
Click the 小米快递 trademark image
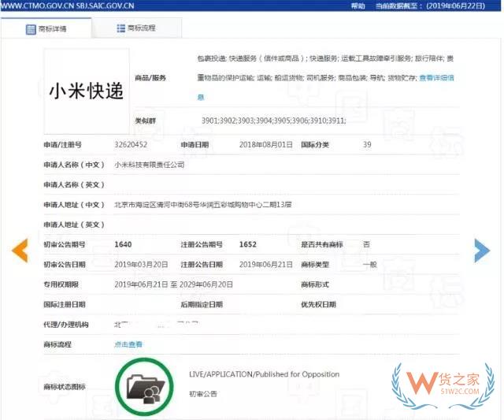[87, 91]
